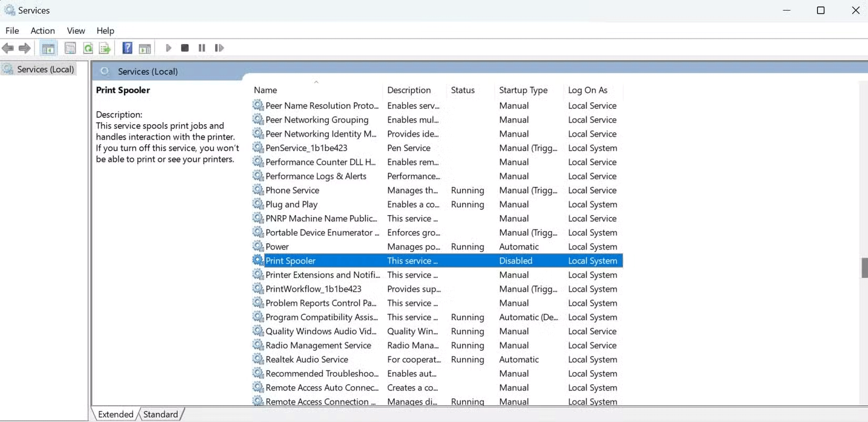Sort list by Name column header
Viewport: 868px width, 422px height.
(x=265, y=90)
